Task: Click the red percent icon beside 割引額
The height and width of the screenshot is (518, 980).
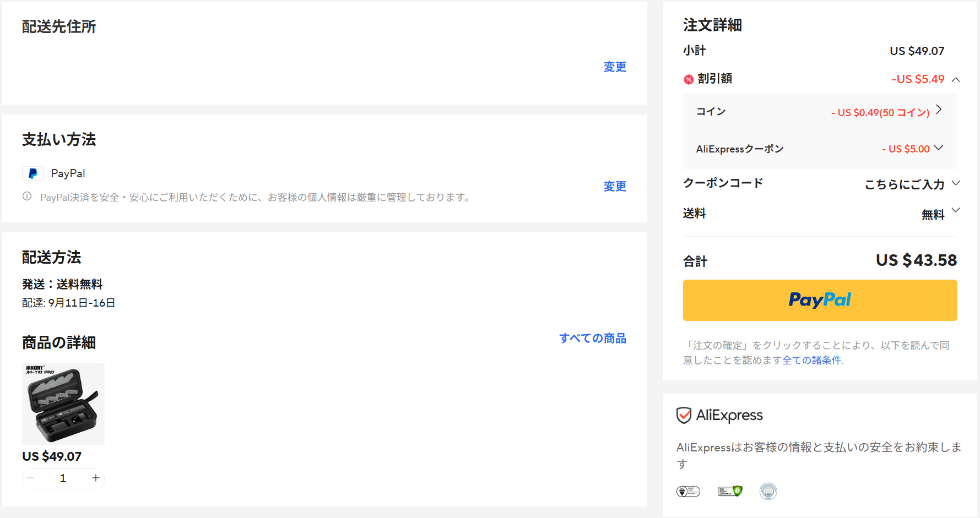Action: tap(689, 80)
